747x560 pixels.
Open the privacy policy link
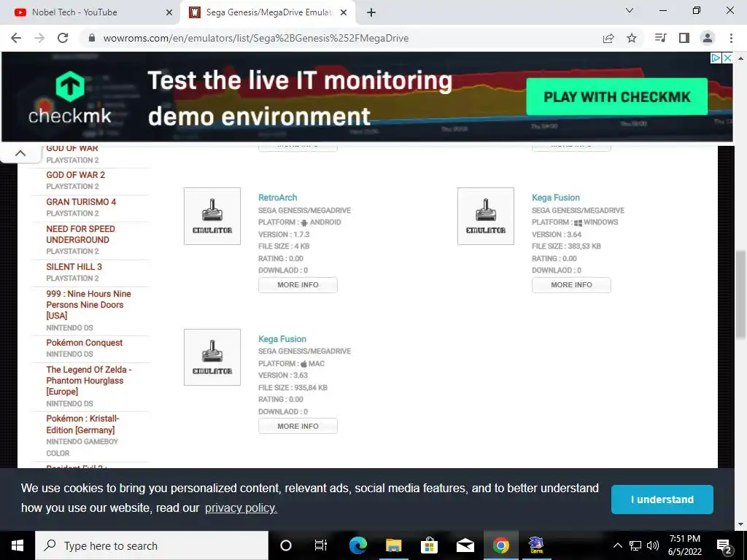(x=241, y=508)
